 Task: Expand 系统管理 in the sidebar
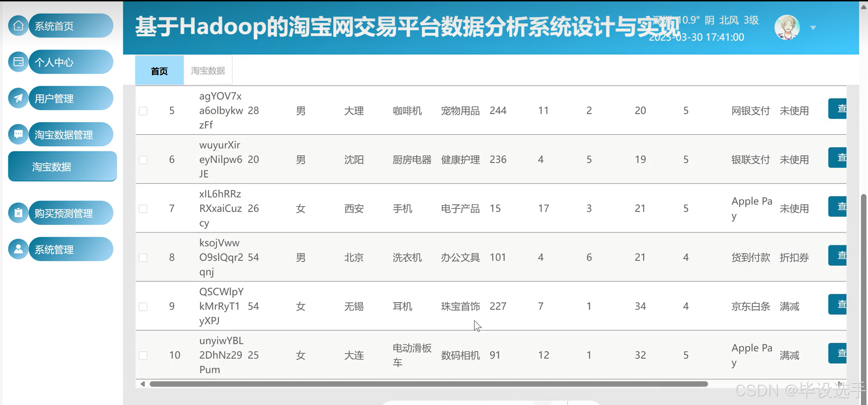(71, 249)
